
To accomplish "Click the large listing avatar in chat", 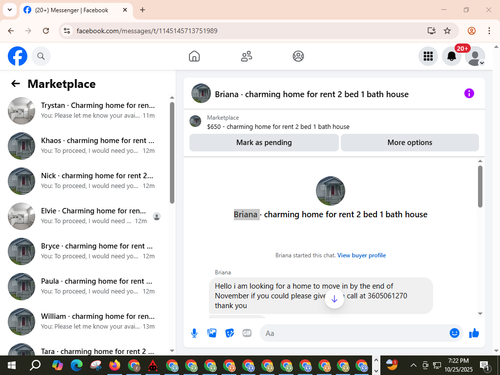I will point(330,191).
